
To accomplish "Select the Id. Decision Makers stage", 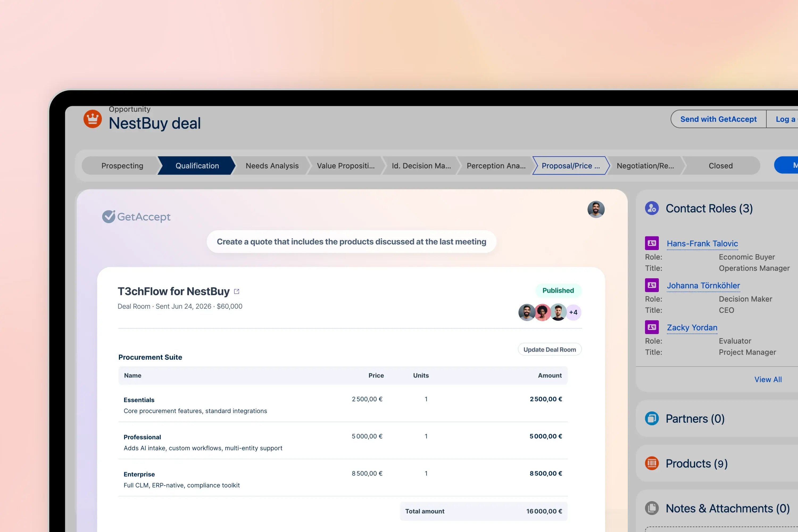I will tap(421, 165).
